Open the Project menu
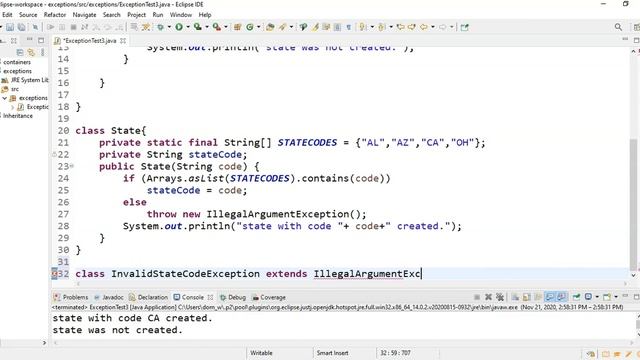 [x=136, y=15]
